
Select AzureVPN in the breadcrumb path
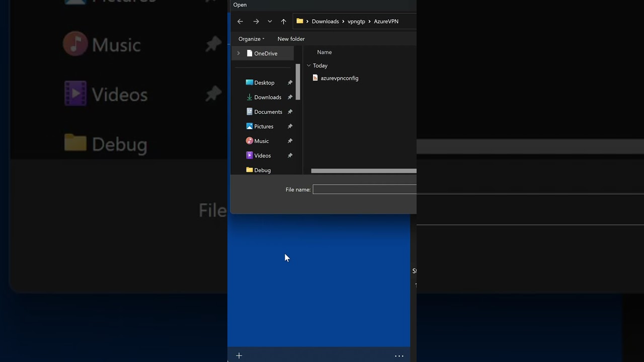pos(386,21)
